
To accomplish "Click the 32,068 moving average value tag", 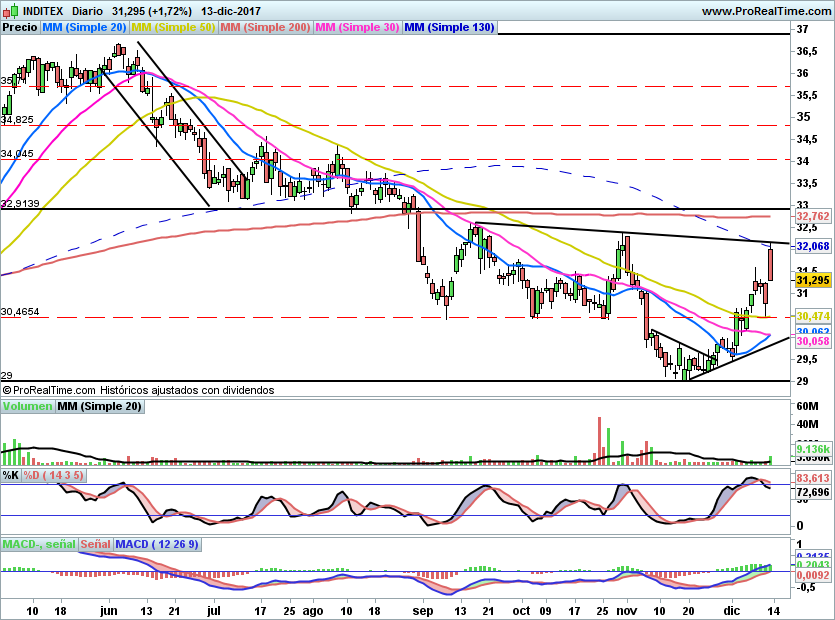I will (x=813, y=246).
